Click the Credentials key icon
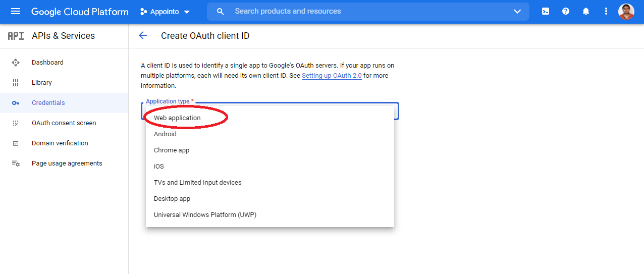Screen dimensions: 644x274 (x=16, y=103)
